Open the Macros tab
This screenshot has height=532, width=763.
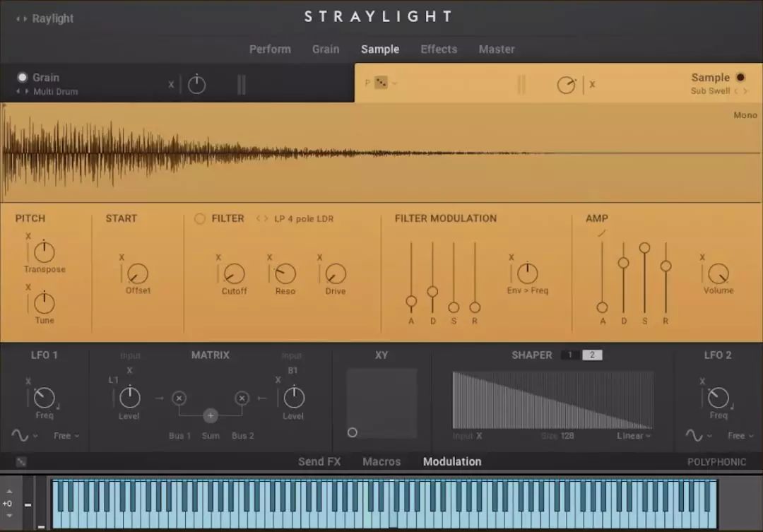381,461
